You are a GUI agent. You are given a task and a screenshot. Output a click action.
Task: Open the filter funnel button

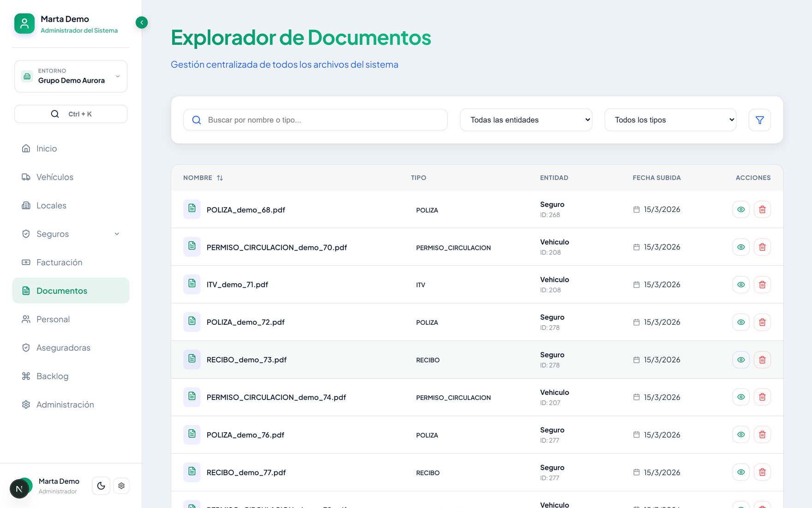759,120
